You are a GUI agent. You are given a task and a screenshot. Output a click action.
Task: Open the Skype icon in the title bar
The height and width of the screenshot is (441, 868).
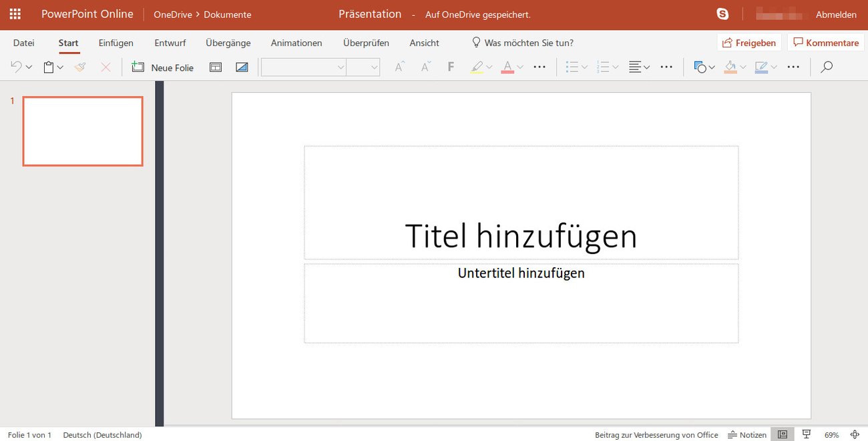click(x=722, y=13)
